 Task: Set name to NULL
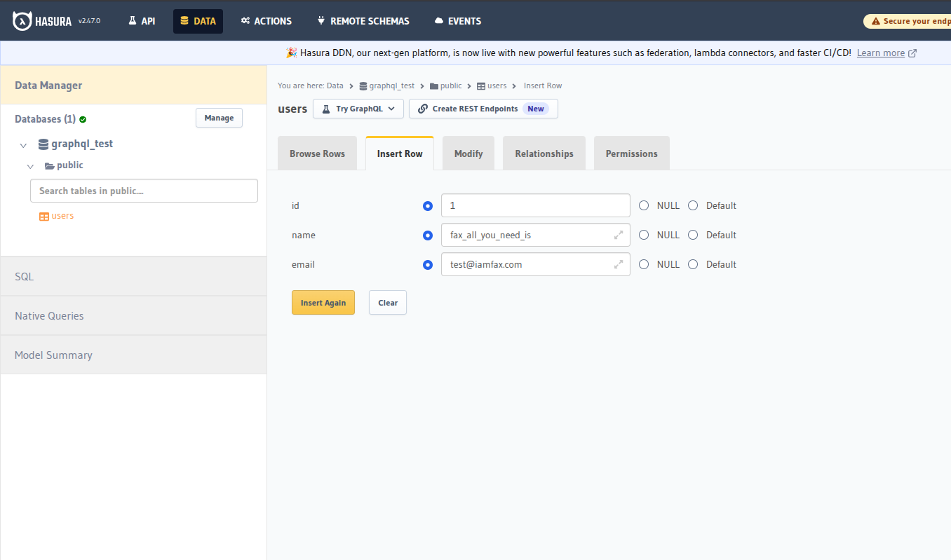[644, 235]
